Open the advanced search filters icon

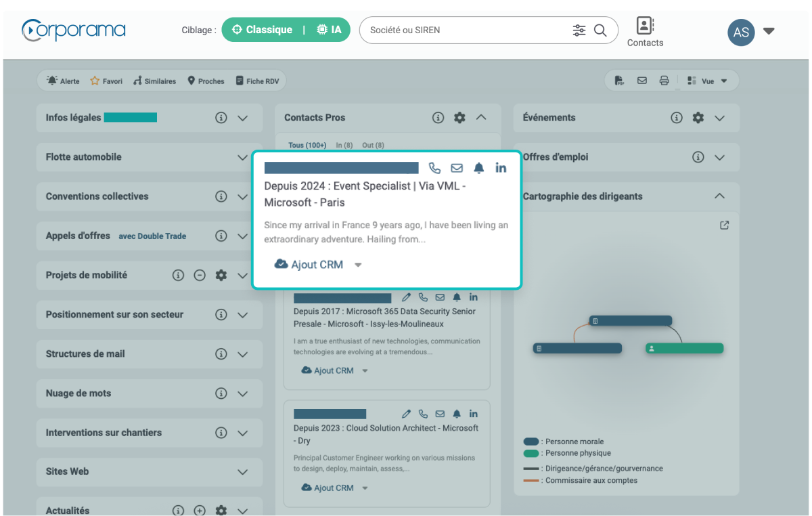pos(579,30)
